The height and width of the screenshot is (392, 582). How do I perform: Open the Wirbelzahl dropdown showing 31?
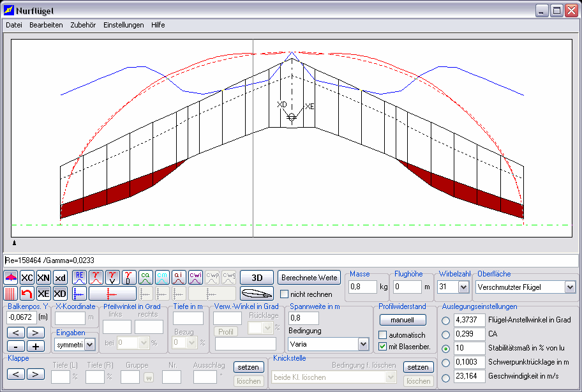click(x=463, y=287)
